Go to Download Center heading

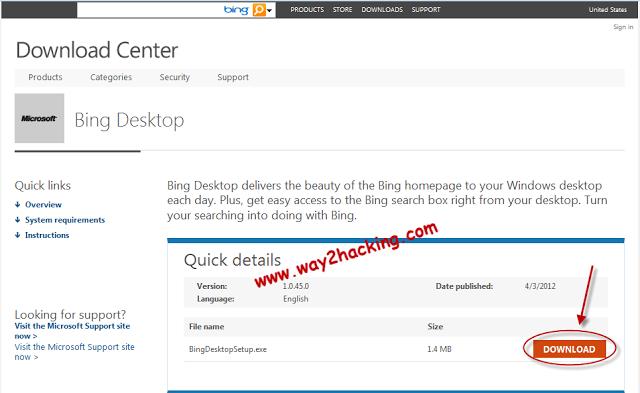click(97, 50)
